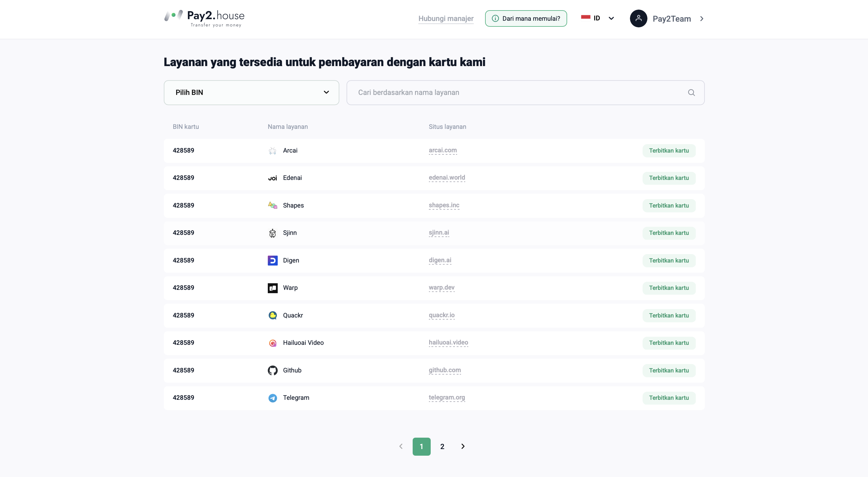The height and width of the screenshot is (477, 868).
Task: Click the Pay2.house logo
Action: (204, 19)
